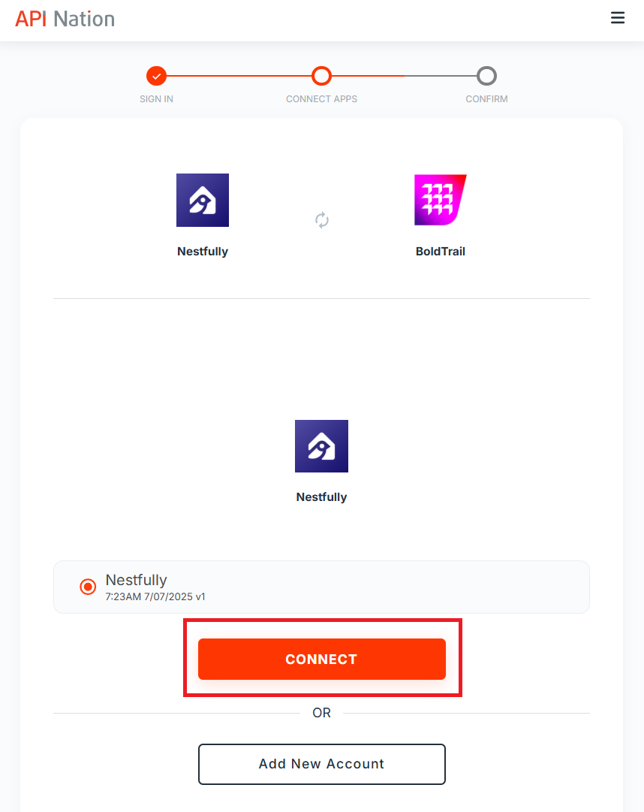Click the Nestfully label under center logo
Screen dimensions: 644x812
pyautogui.click(x=322, y=497)
